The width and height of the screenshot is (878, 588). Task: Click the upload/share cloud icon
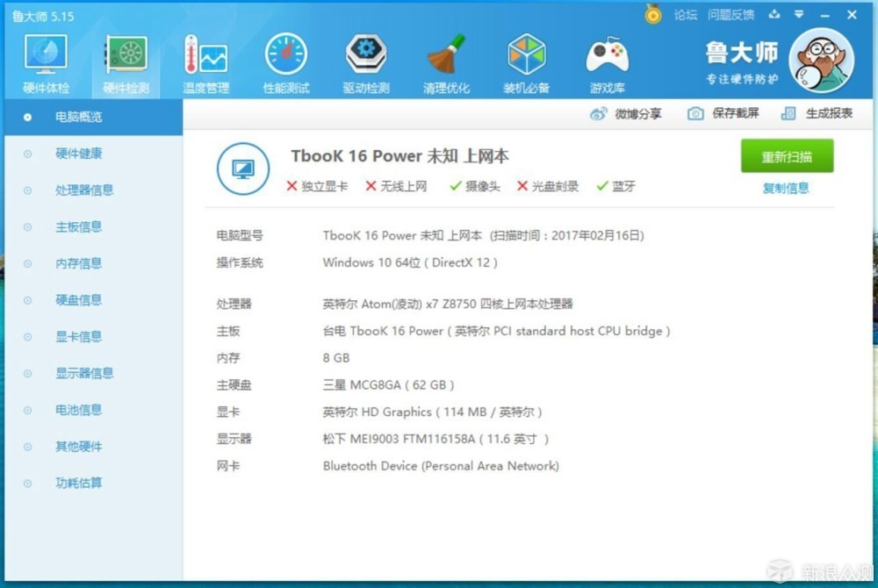[775, 15]
